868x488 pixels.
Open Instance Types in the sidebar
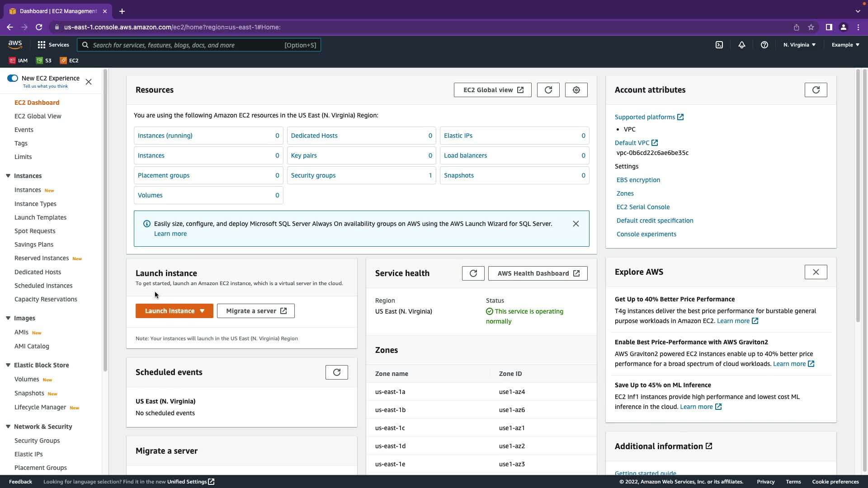point(35,204)
